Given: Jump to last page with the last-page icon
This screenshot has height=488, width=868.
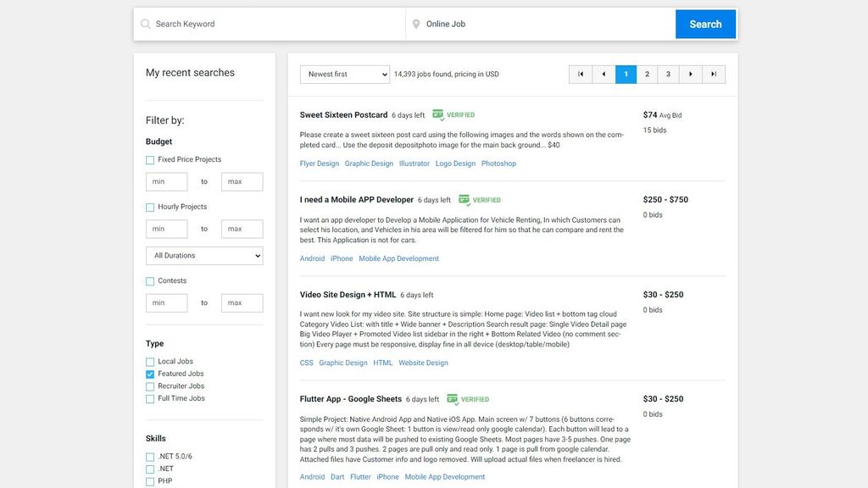Looking at the screenshot, I should pos(713,74).
